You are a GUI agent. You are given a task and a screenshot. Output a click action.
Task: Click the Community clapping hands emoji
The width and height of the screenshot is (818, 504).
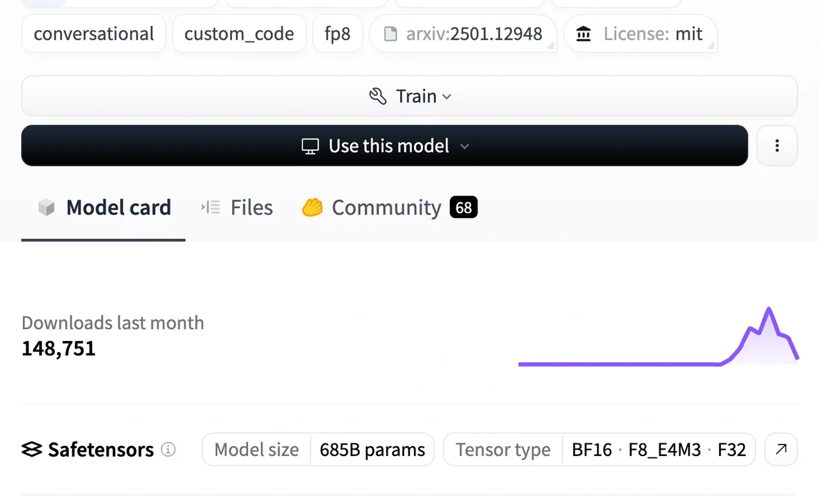tap(312, 208)
